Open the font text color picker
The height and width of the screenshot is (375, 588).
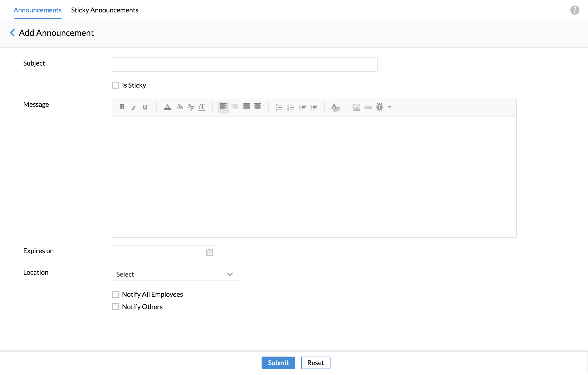[x=167, y=107]
